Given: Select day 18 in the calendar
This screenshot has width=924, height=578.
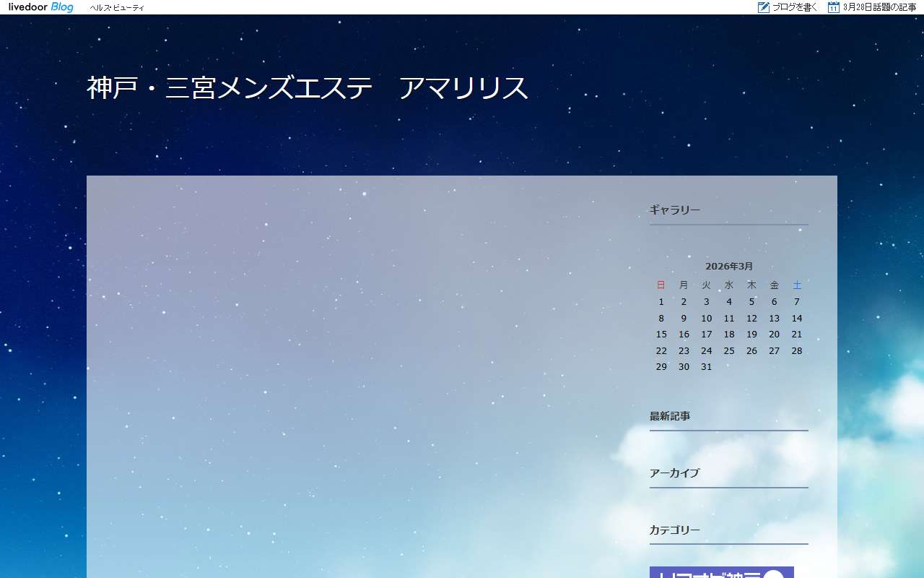Looking at the screenshot, I should [729, 335].
